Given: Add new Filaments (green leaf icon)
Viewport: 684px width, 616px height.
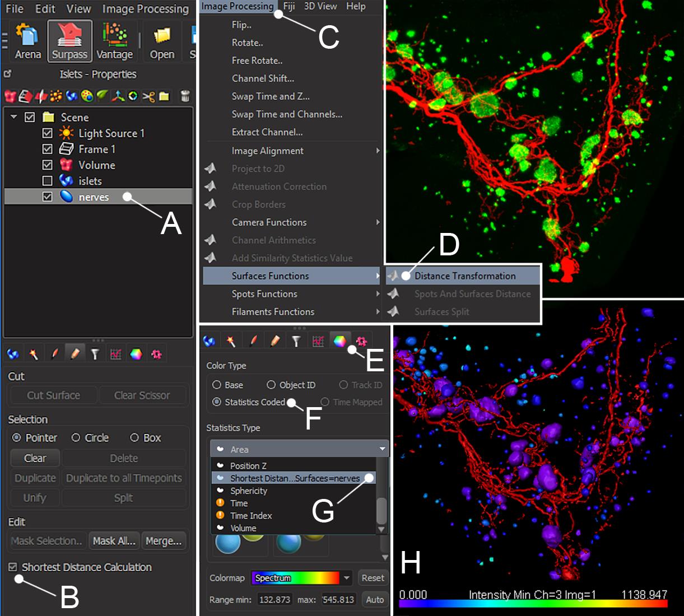Looking at the screenshot, I should pyautogui.click(x=102, y=96).
